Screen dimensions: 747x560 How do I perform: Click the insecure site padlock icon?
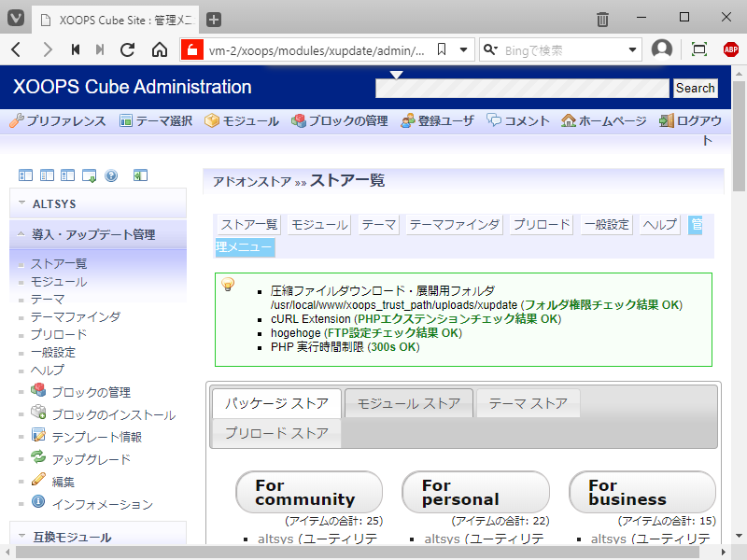pyautogui.click(x=192, y=49)
